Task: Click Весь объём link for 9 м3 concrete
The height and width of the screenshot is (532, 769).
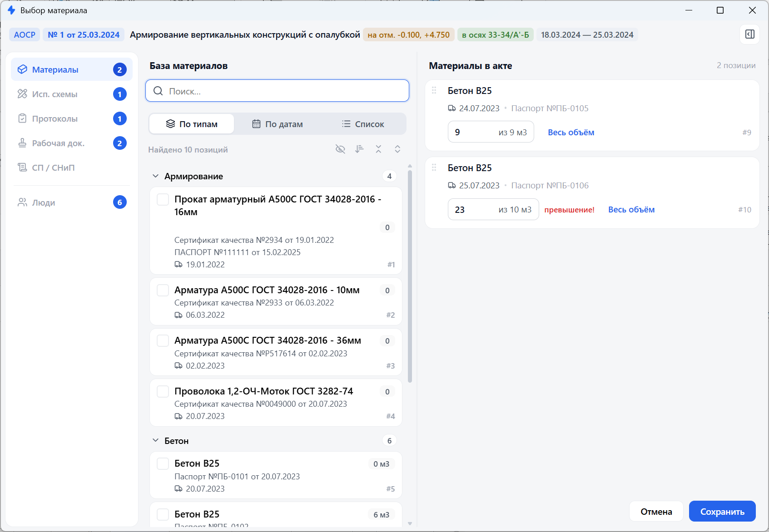Action: tap(571, 133)
